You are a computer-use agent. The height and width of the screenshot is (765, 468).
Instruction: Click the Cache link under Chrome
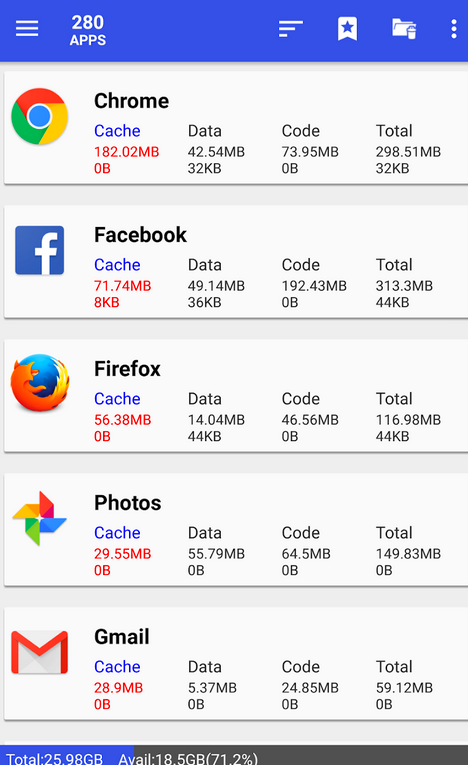tap(117, 131)
